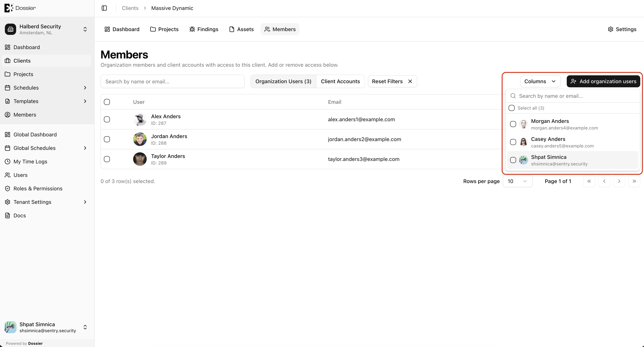
Task: Open the Dashboard tab of Massive Dynamic
Action: (122, 29)
